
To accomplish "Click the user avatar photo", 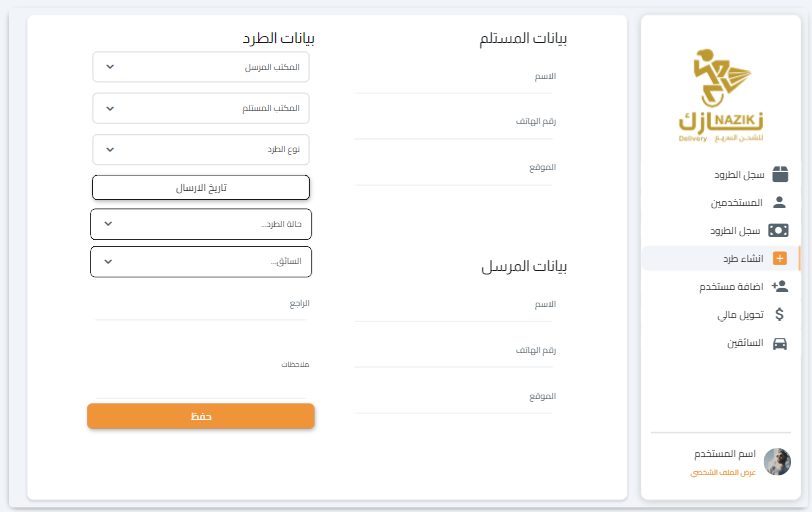I will point(777,461).
